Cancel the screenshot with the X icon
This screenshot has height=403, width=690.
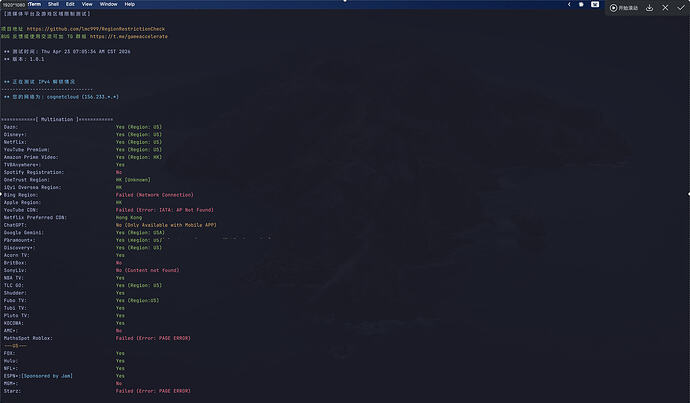pos(665,8)
